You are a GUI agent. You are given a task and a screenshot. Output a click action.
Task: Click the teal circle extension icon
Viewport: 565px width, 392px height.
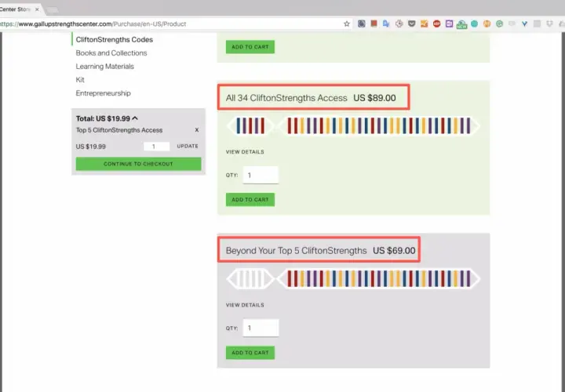coord(474,24)
